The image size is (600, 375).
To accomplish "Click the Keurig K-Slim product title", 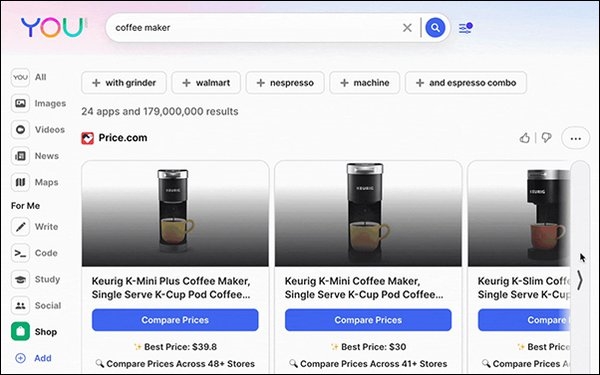I will [524, 288].
